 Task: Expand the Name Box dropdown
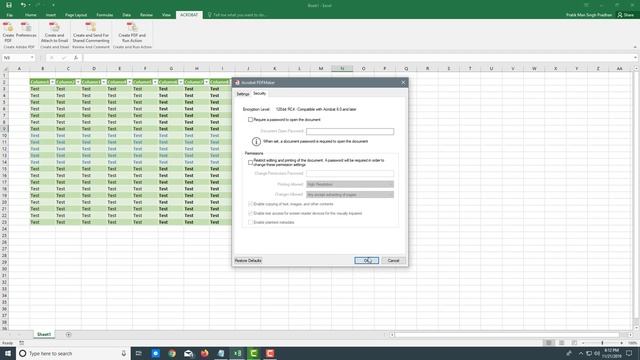tap(32, 58)
